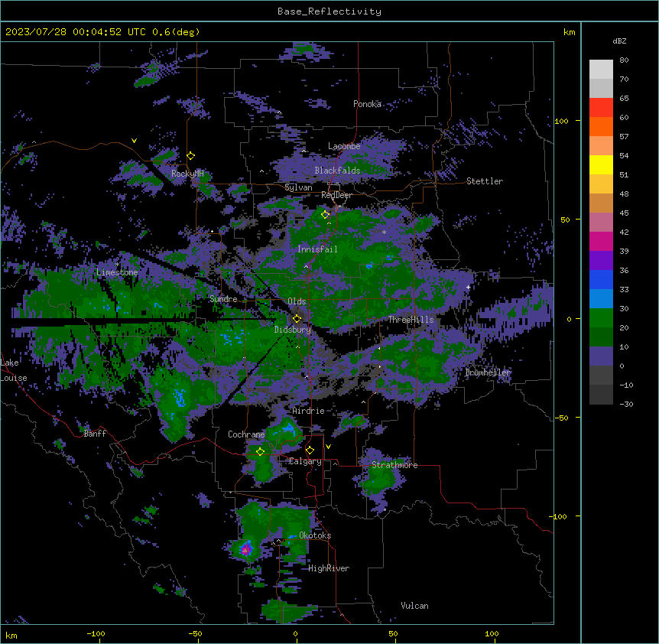Click the Cochrane label

[x=246, y=434]
